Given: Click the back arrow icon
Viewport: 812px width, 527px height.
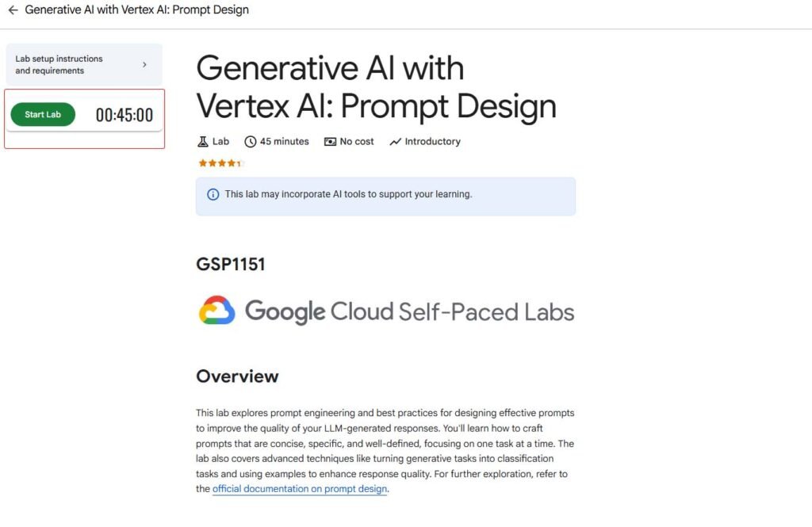Looking at the screenshot, I should pyautogui.click(x=13, y=10).
